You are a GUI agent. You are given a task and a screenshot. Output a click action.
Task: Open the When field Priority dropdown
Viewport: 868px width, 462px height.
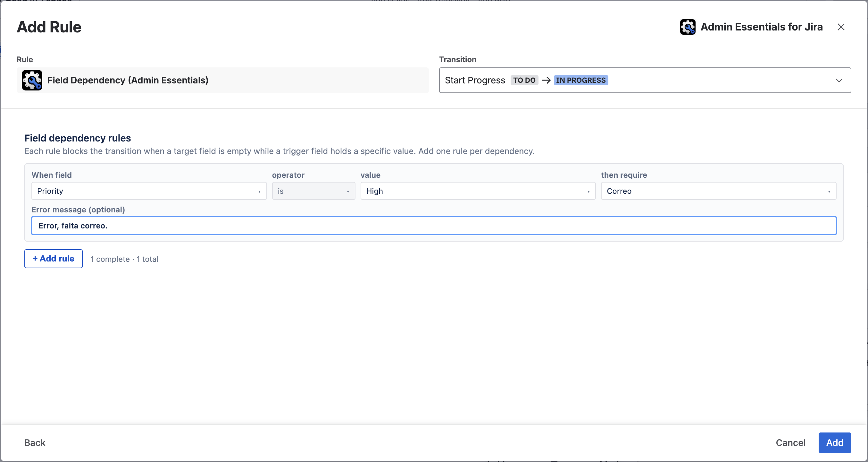click(149, 191)
